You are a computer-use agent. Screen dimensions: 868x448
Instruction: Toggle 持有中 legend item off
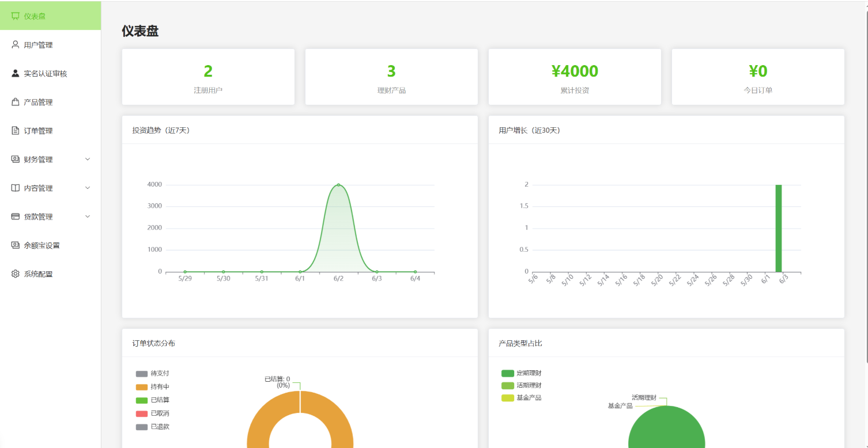pos(153,387)
